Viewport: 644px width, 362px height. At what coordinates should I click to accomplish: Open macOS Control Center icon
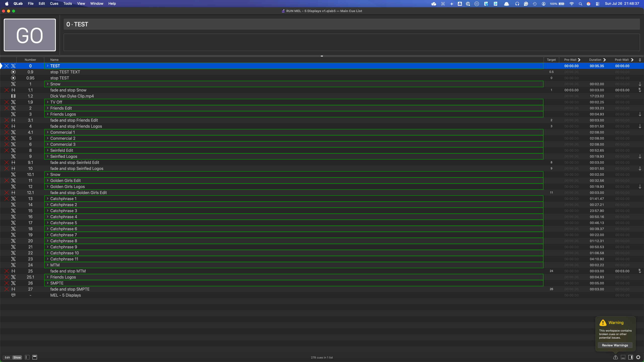pos(597,4)
